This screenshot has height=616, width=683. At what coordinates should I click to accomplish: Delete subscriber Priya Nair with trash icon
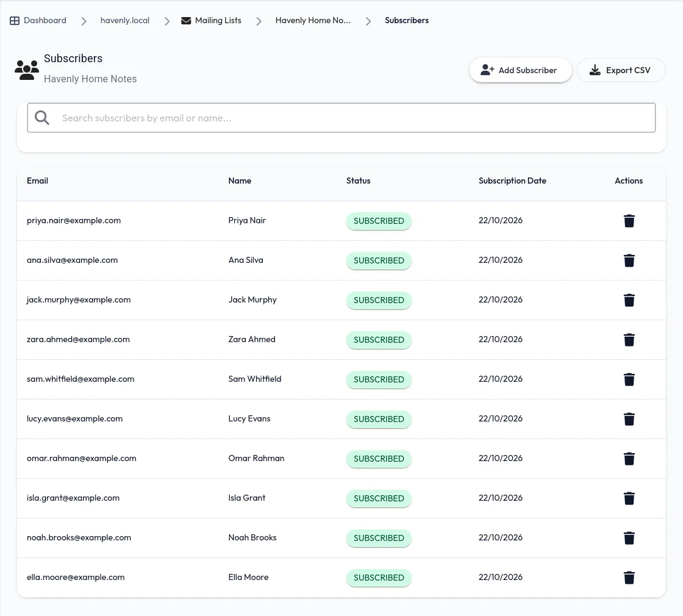[x=629, y=221]
